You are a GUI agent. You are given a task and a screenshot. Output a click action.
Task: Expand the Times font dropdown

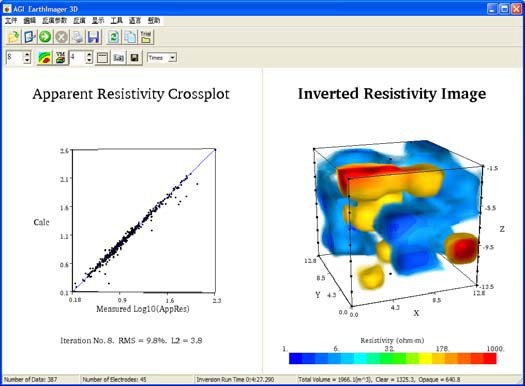172,58
